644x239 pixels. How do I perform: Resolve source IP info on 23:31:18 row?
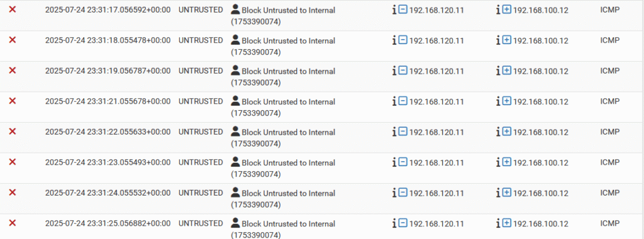(x=394, y=41)
